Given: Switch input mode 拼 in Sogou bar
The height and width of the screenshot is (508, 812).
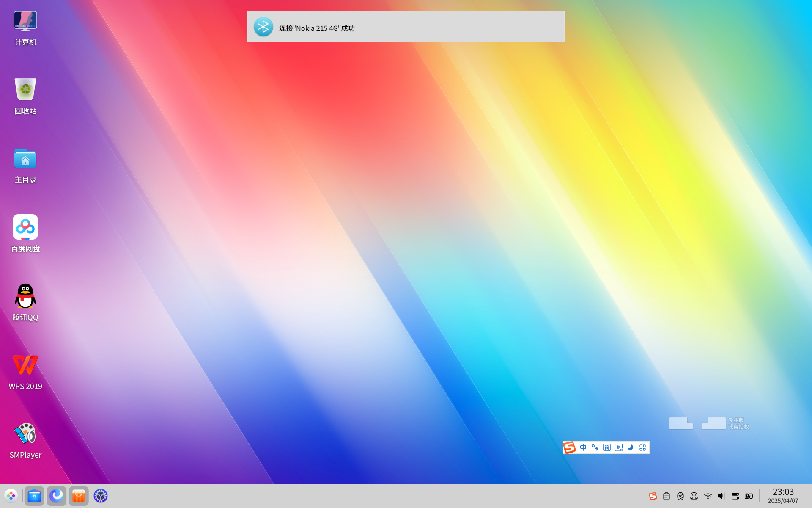Looking at the screenshot, I should pos(619,447).
